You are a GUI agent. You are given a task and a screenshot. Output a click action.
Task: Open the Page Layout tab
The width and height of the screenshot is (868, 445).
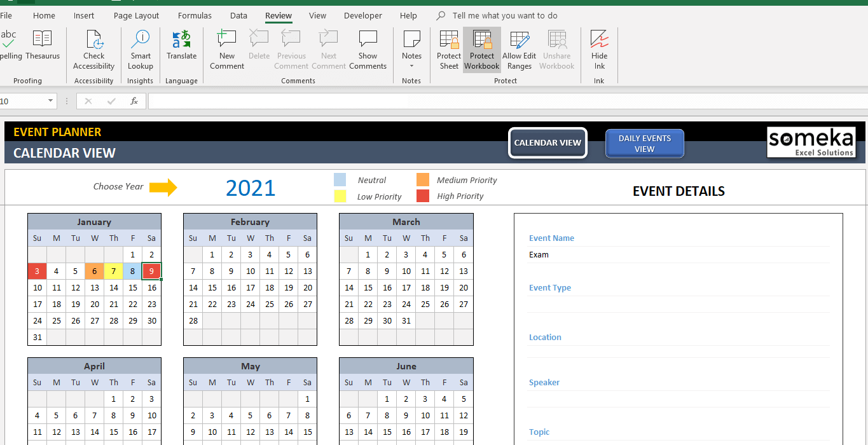tap(136, 15)
